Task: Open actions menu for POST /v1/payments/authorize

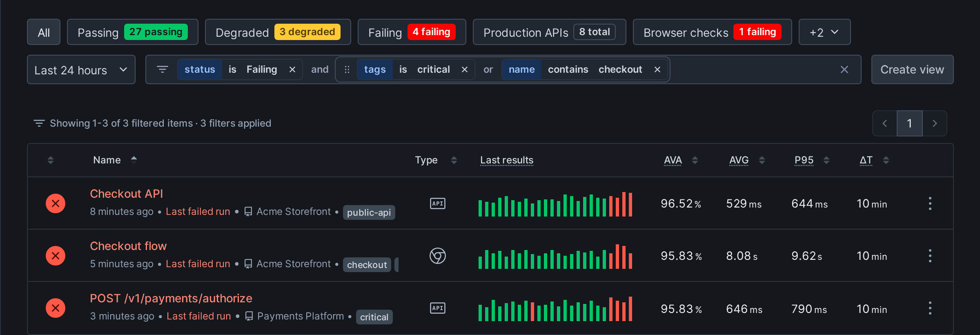Action: tap(930, 308)
